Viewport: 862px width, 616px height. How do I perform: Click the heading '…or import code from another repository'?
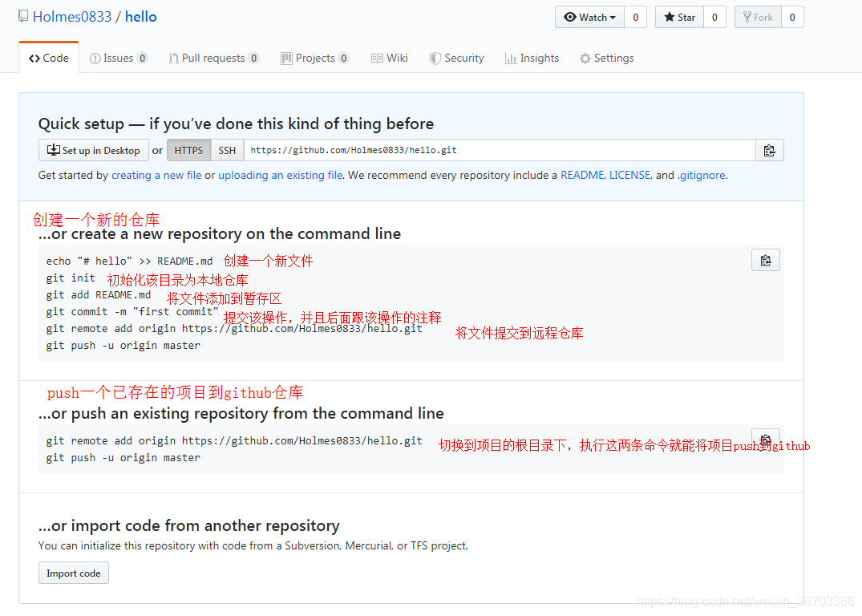pyautogui.click(x=189, y=526)
